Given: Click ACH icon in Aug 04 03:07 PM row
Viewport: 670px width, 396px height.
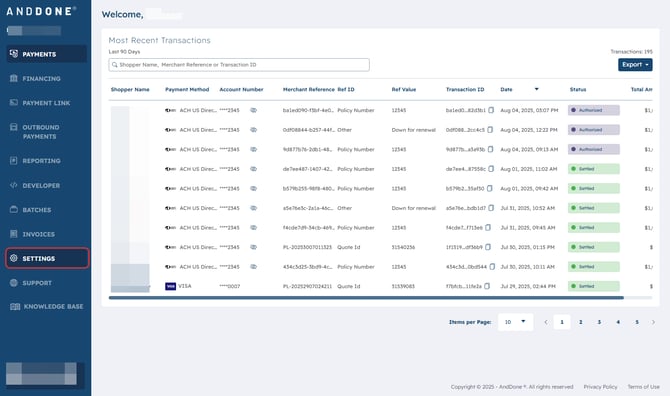Looking at the screenshot, I should click(170, 110).
